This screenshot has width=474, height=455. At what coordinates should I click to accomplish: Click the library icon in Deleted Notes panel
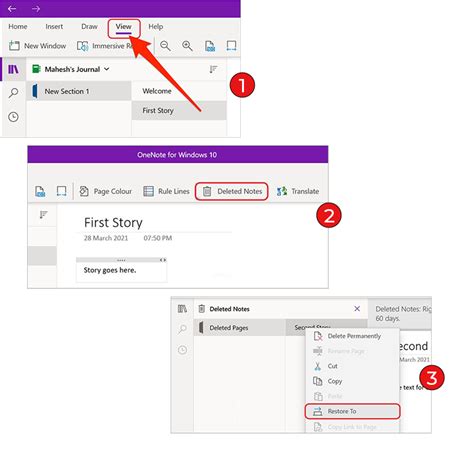click(182, 309)
